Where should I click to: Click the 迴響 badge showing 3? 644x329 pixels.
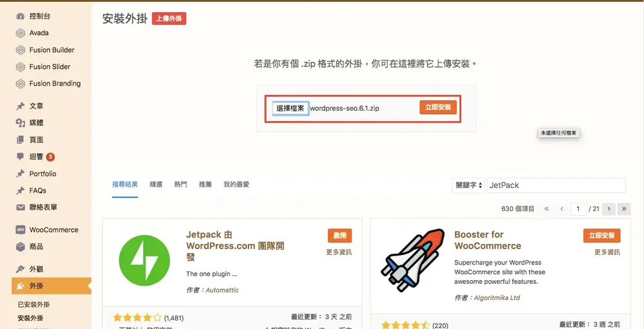coord(50,156)
